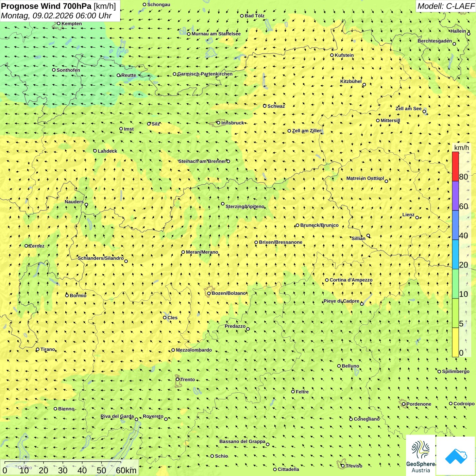Click the Belluno location dot
Screen dimensions: 476x476
coord(339,366)
